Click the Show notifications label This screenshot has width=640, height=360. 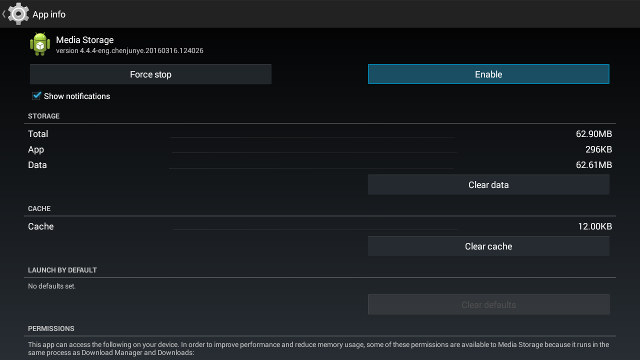[77, 96]
